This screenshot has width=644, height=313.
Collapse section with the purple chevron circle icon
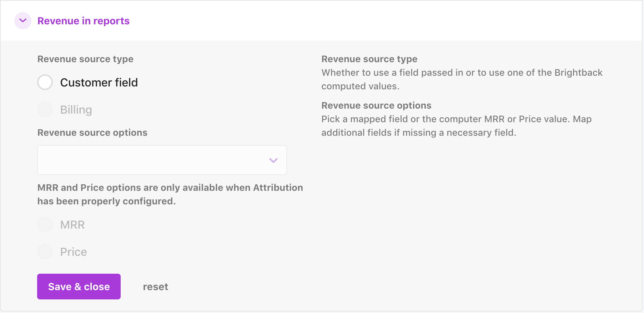click(x=23, y=21)
